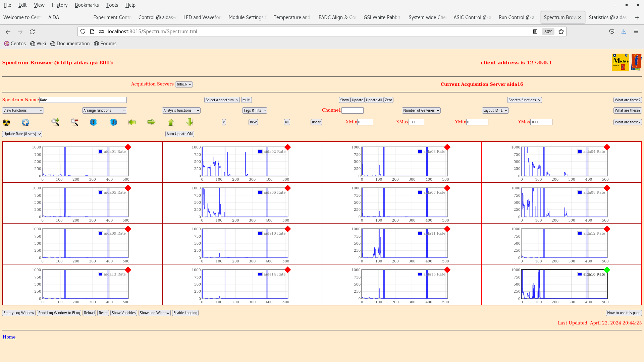Open the Bookmarks menu
Viewport: 644px width, 362px height.
coord(87,5)
